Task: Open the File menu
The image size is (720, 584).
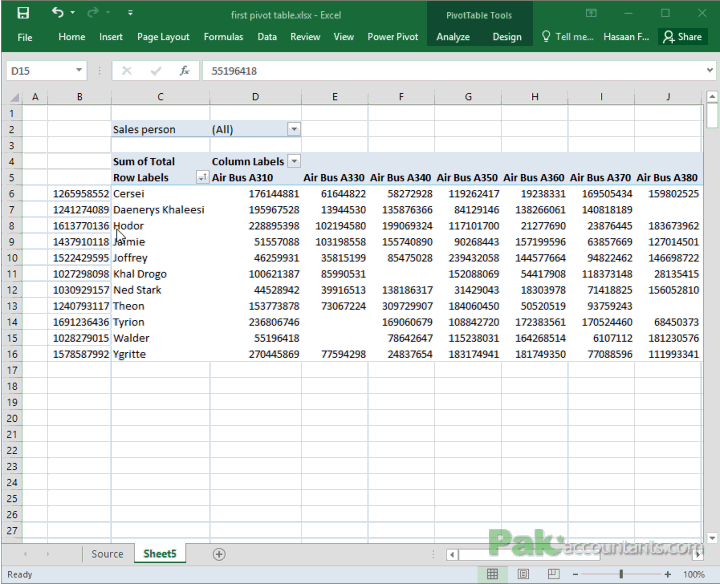Action: (25, 37)
